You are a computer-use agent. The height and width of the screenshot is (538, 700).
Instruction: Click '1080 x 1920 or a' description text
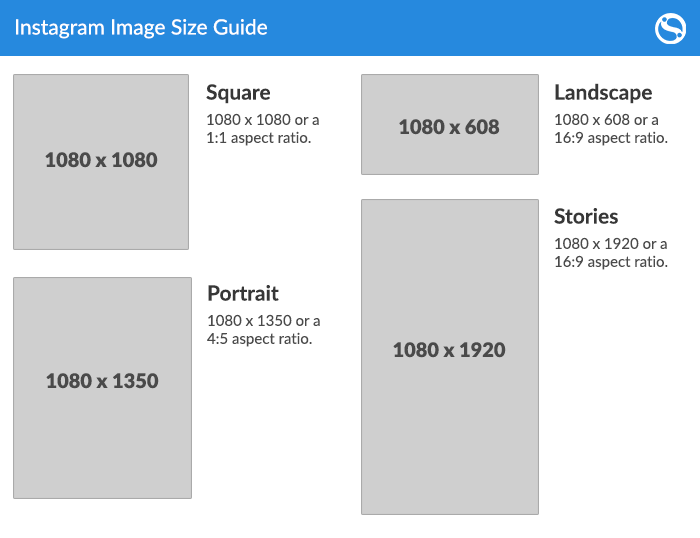click(611, 244)
